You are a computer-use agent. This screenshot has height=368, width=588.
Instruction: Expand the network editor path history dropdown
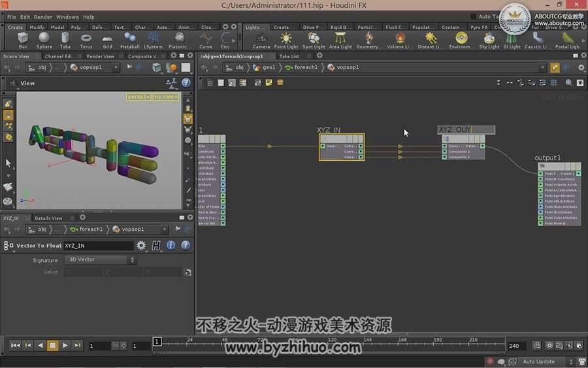coord(542,67)
